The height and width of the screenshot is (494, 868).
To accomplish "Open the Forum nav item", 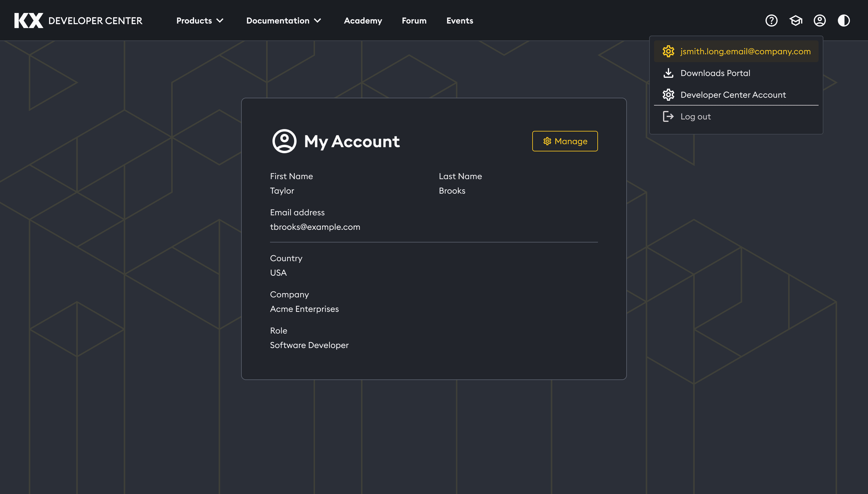I will (414, 21).
